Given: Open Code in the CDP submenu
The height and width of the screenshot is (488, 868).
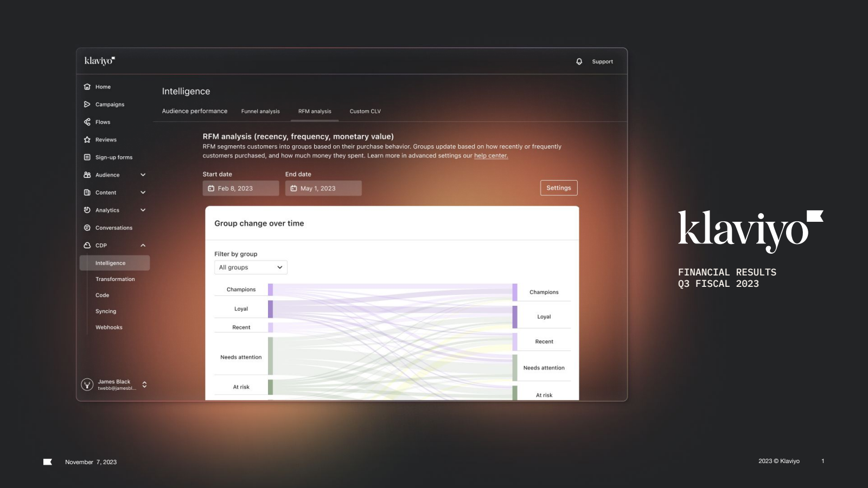Looking at the screenshot, I should [x=103, y=296].
